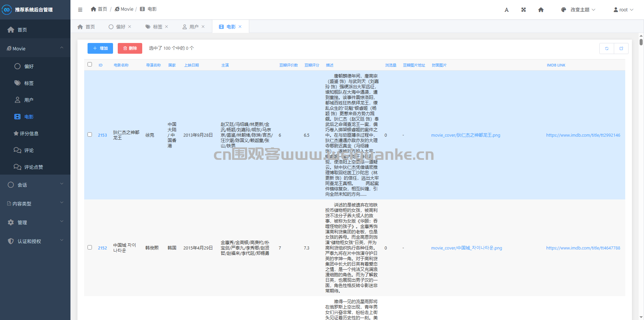Screen dimensions: 644x320
Task: Click movie name 狄仁杰之神都龙王 cell
Action: (x=126, y=135)
